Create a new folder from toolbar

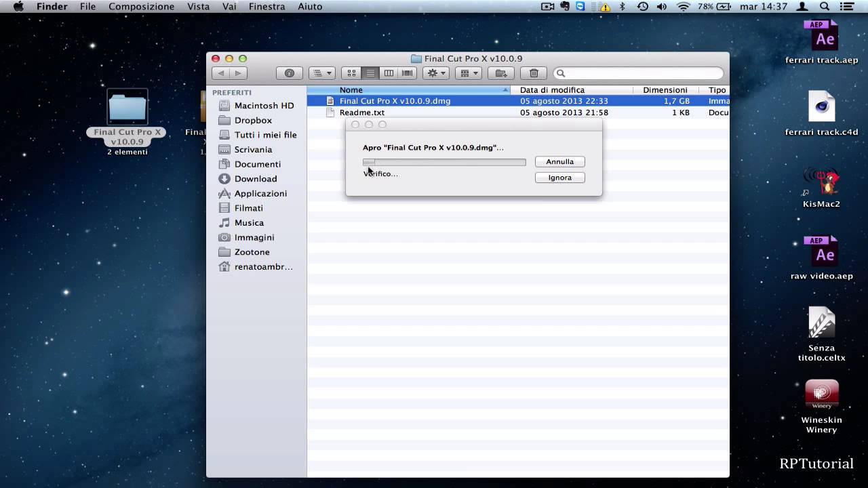(501, 73)
